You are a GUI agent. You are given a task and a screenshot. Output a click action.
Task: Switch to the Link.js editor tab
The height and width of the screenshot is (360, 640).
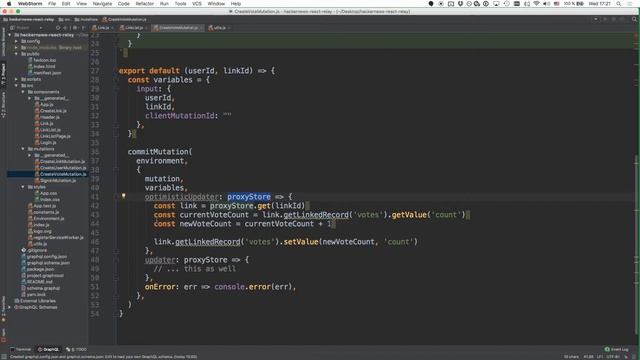[x=102, y=28]
